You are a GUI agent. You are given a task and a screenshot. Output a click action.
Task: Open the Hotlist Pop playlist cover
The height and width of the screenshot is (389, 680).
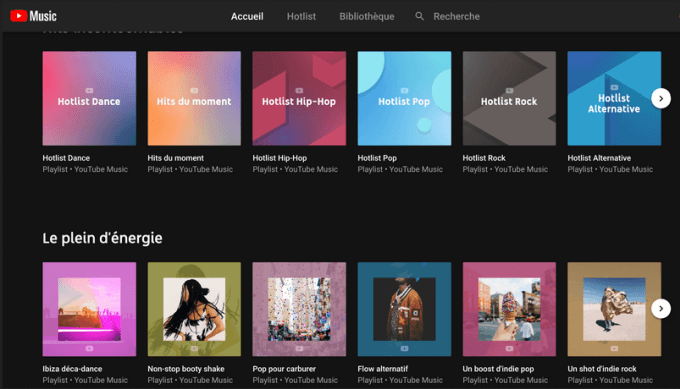(404, 98)
